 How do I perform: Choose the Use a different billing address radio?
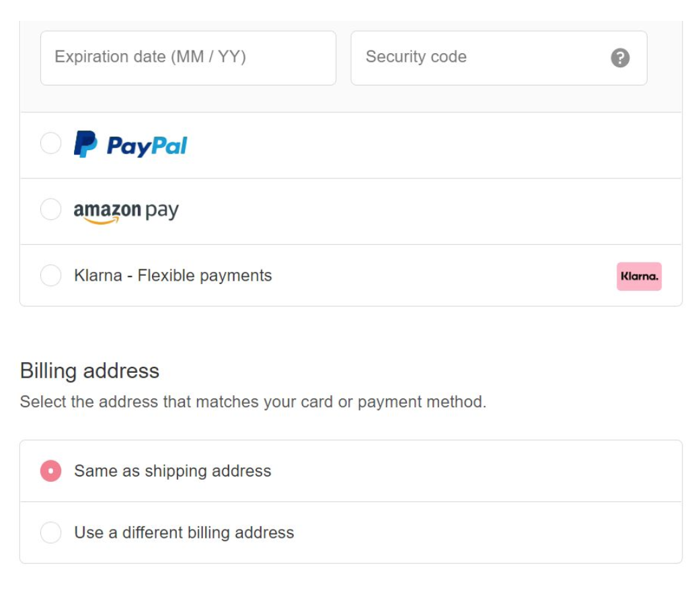point(51,532)
